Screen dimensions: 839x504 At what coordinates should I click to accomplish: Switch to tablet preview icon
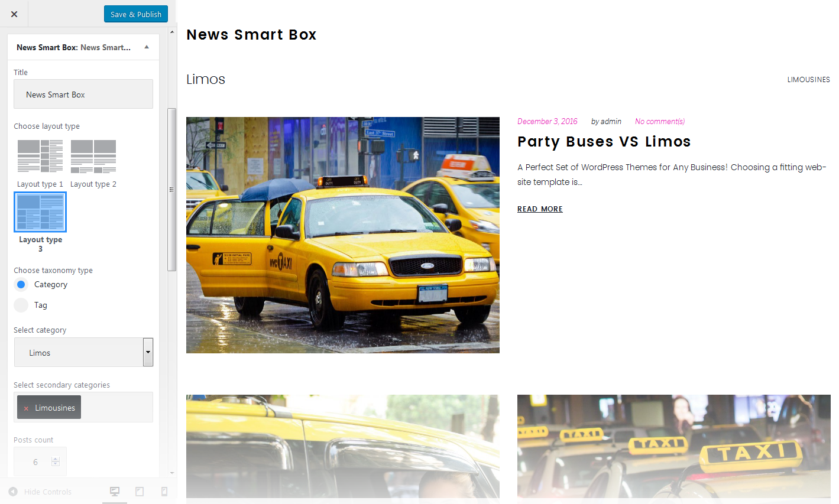pyautogui.click(x=140, y=492)
